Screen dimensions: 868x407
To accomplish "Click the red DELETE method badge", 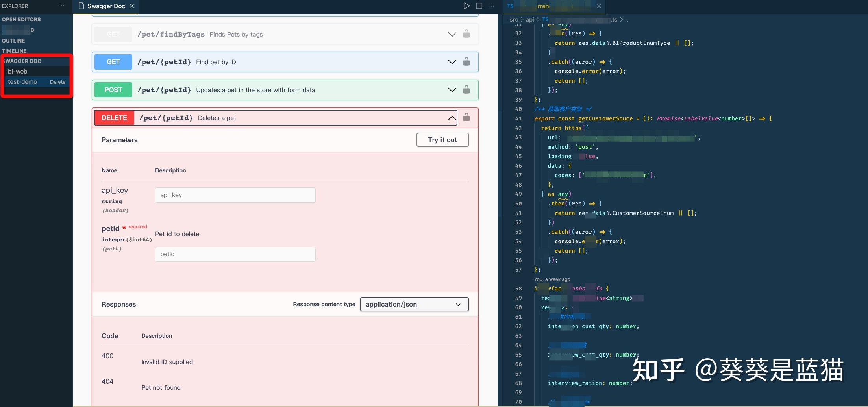I will pos(114,118).
